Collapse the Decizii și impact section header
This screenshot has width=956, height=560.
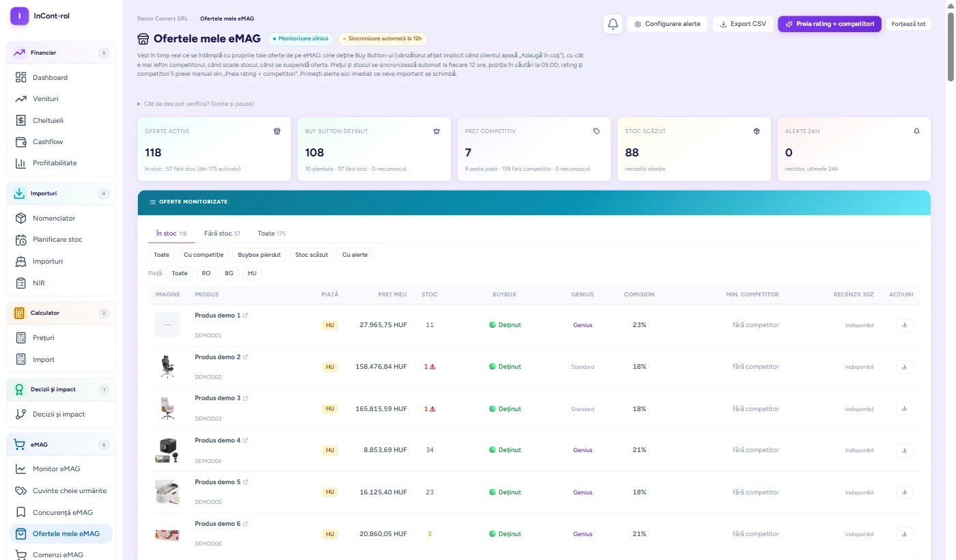click(61, 389)
